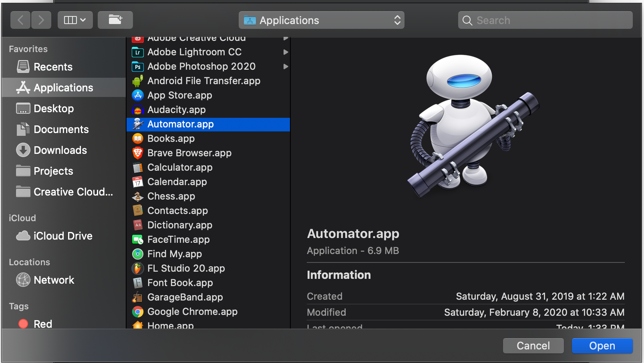644x363 pixels.
Task: Click inside the Search field
Action: [x=545, y=20]
